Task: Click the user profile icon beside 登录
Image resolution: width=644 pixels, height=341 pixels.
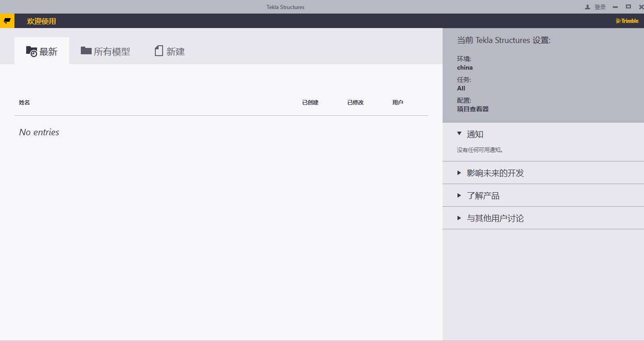Action: pyautogui.click(x=588, y=7)
